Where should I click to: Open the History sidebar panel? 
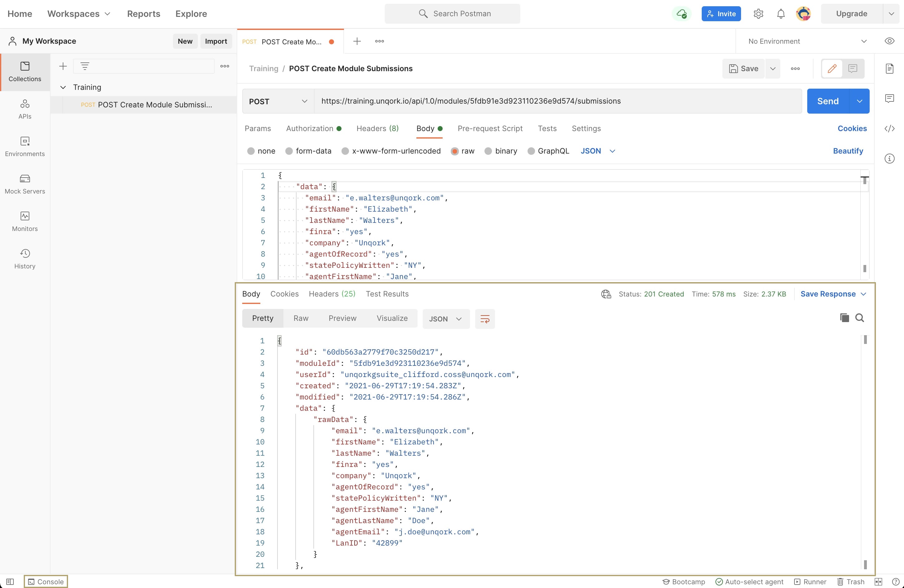pos(25,259)
